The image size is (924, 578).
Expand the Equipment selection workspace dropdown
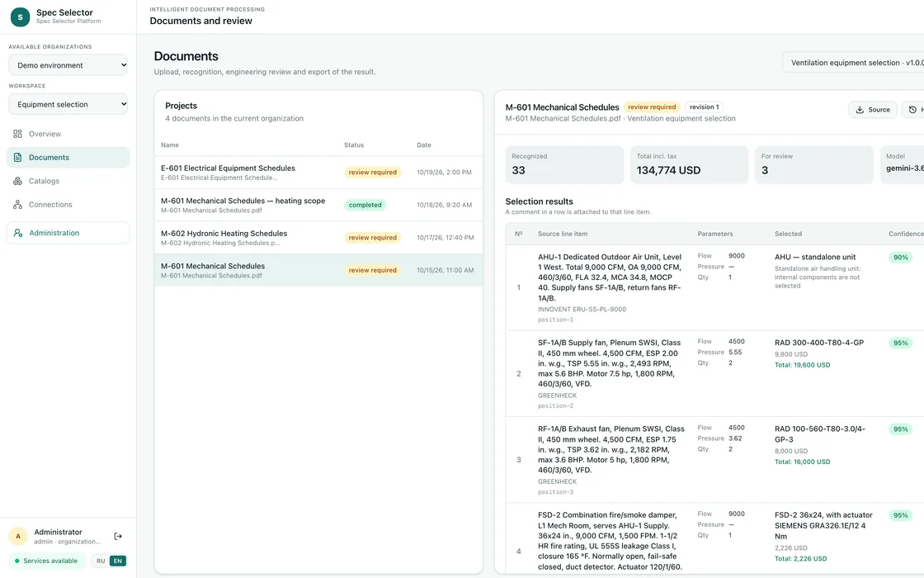tap(68, 104)
